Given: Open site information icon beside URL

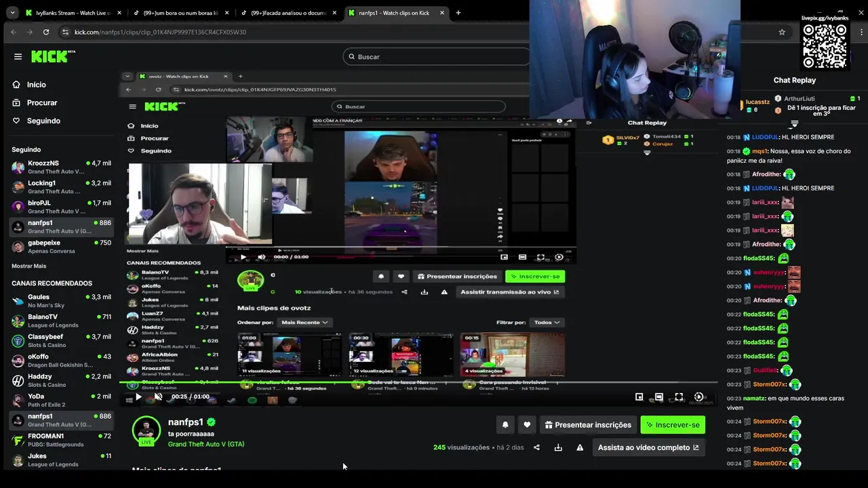Looking at the screenshot, I should pyautogui.click(x=65, y=32).
